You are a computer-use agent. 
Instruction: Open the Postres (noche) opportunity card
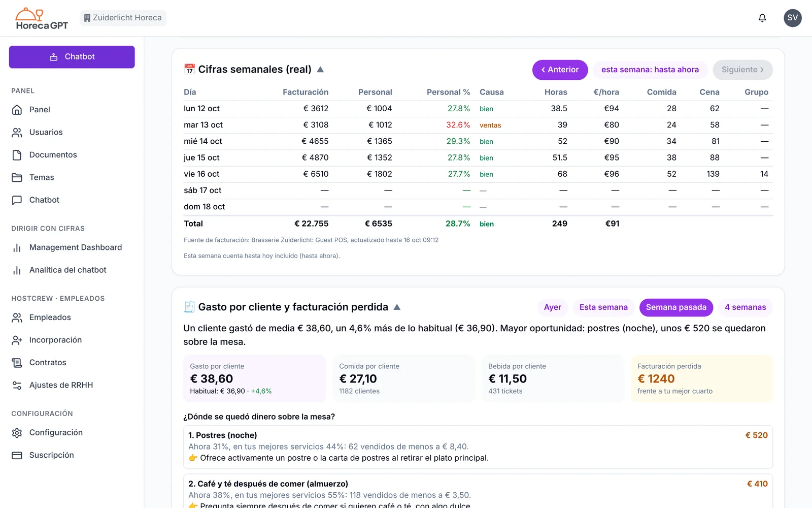478,447
